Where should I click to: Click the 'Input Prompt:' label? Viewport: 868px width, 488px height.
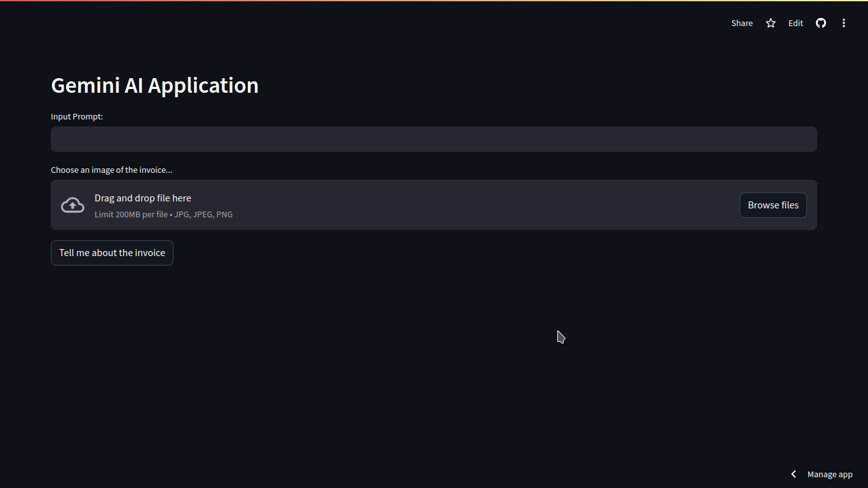pyautogui.click(x=77, y=116)
